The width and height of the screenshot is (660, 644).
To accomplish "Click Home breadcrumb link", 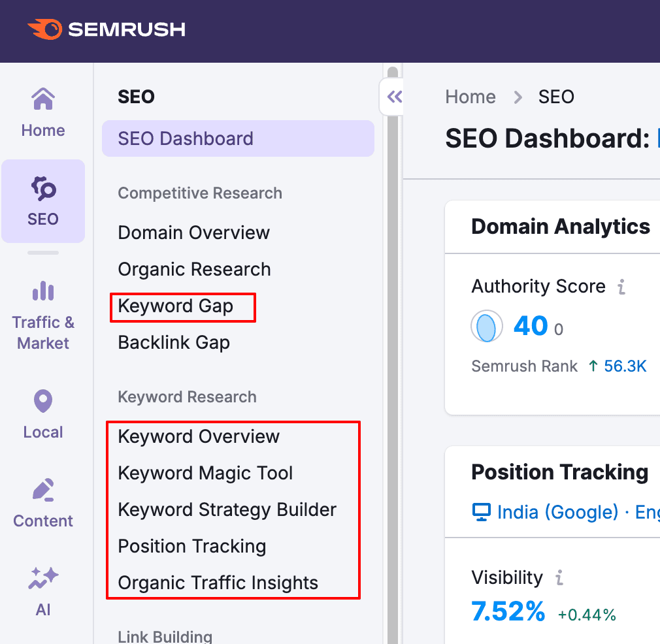I will [x=470, y=97].
